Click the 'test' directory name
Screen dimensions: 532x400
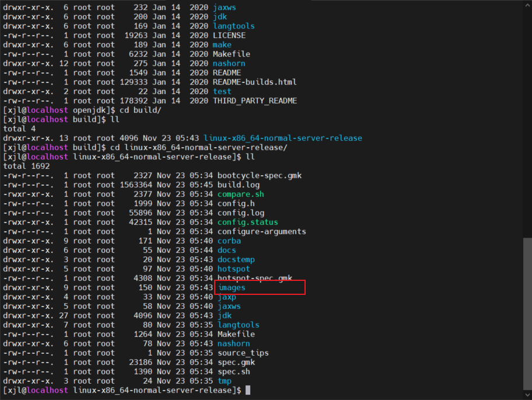pyautogui.click(x=222, y=91)
